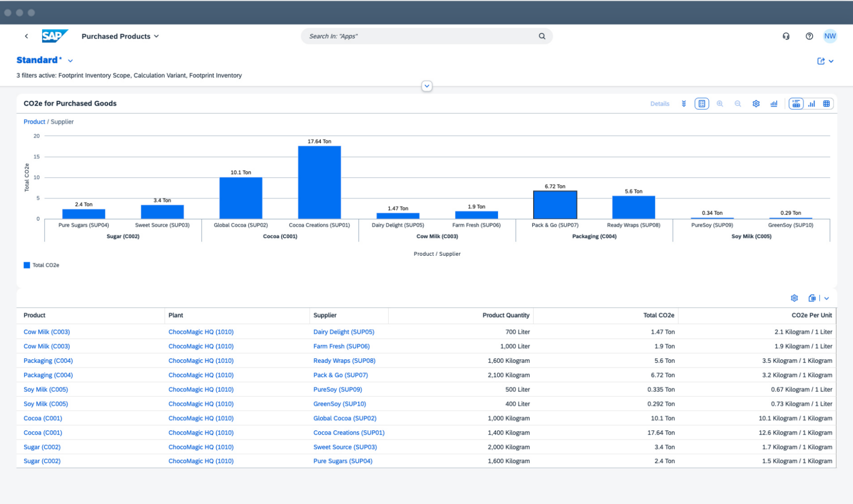Click the drill down double-chevron icon
This screenshot has height=504, width=853.
pyautogui.click(x=684, y=103)
